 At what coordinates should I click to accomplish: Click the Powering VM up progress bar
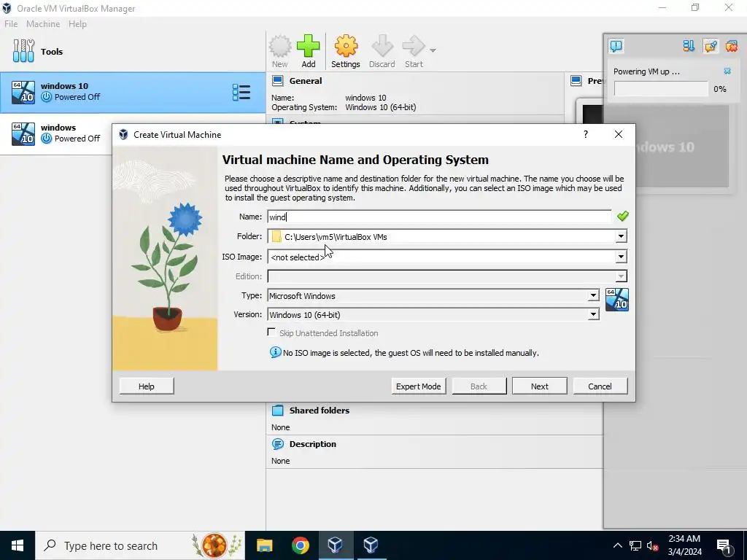pyautogui.click(x=661, y=88)
